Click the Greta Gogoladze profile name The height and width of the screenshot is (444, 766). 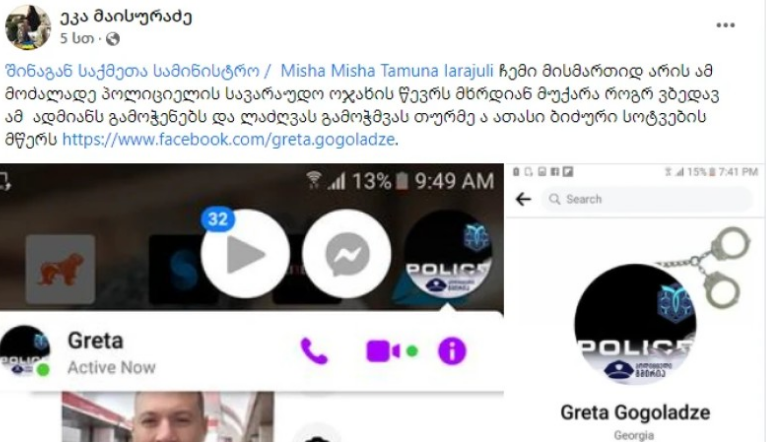(x=635, y=413)
